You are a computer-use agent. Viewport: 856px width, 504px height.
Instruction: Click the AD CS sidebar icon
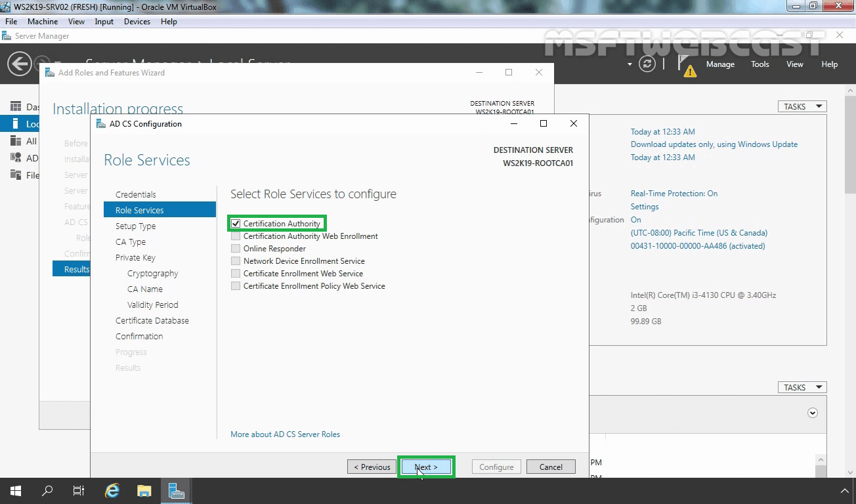[16, 157]
